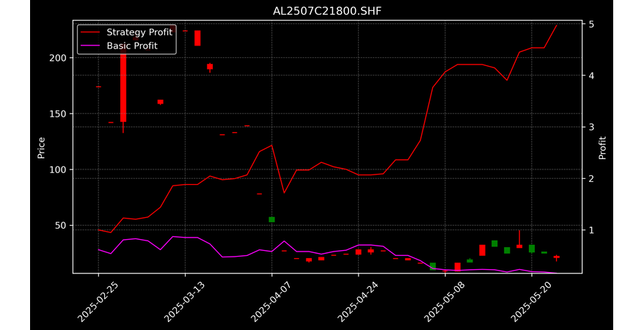The image size is (644, 330).
Task: Select the Basic Profit legend entry
Action: 119,45
